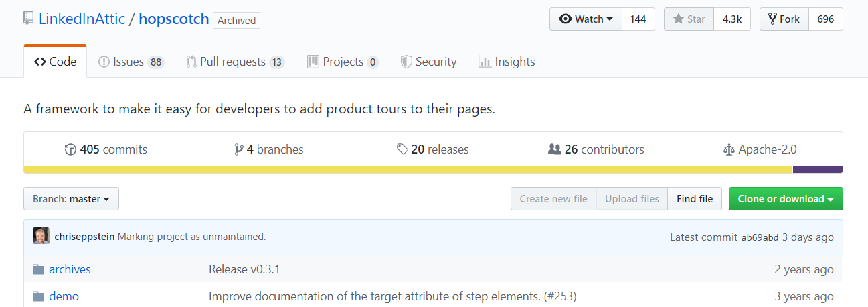The width and height of the screenshot is (868, 307).
Task: Open the Branch: master dropdown
Action: pos(72,199)
